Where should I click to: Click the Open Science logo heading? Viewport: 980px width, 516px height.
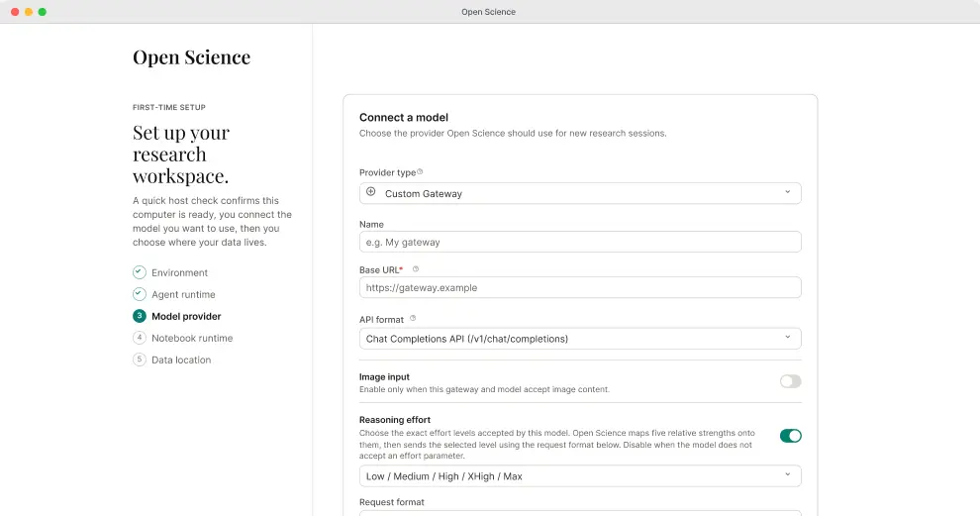(191, 56)
